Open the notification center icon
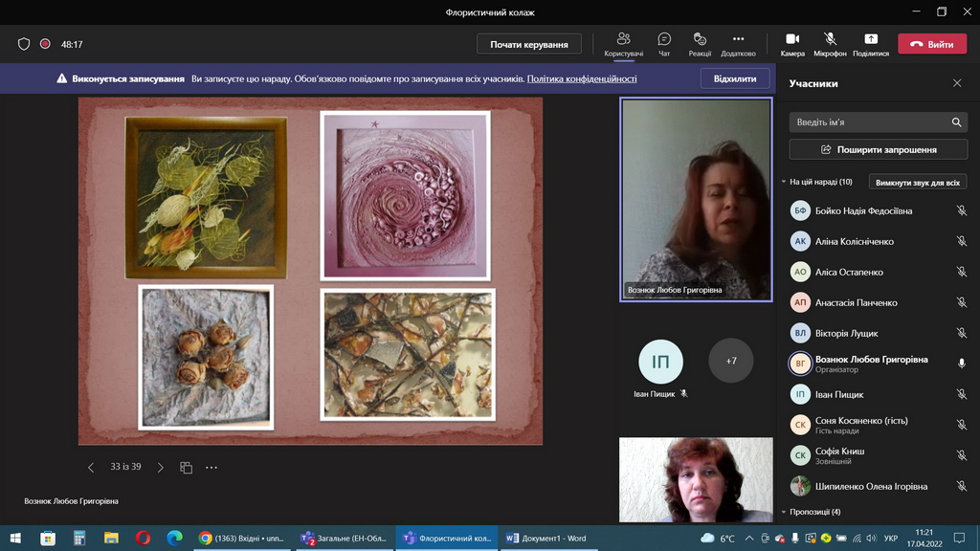The image size is (980, 551). pos(959,538)
